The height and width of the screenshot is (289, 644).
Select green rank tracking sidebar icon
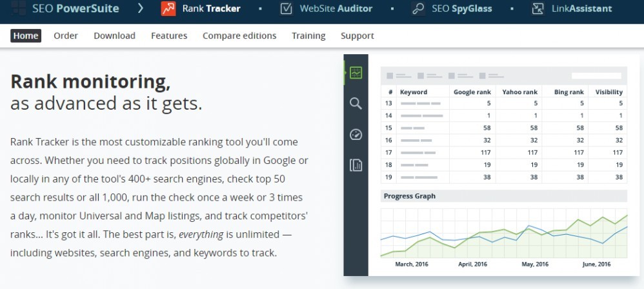pyautogui.click(x=356, y=73)
